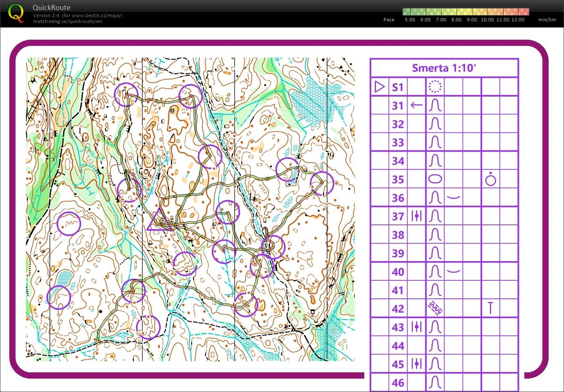
Task: Click the 6:00 pace value
Action: click(x=426, y=20)
